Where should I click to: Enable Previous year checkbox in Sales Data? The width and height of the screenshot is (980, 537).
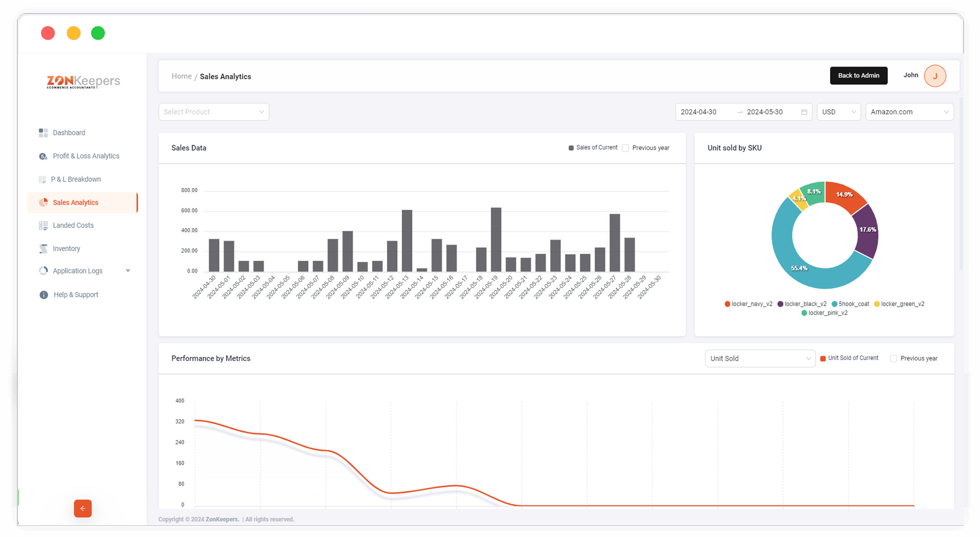click(x=625, y=148)
